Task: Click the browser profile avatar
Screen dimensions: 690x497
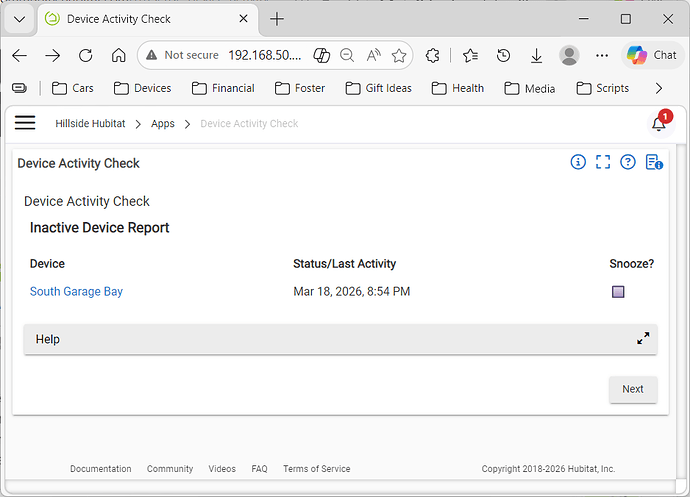Action: [569, 55]
